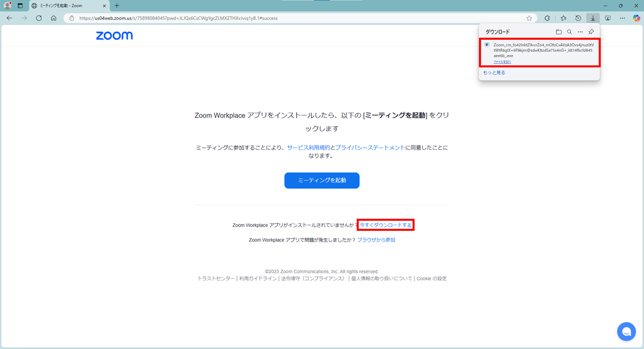View site information lock icon

(x=71, y=18)
